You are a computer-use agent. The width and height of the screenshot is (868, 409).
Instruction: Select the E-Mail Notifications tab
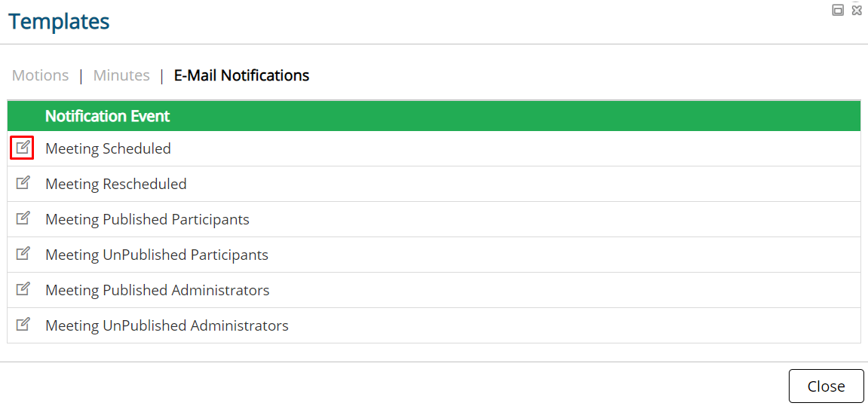tap(241, 75)
